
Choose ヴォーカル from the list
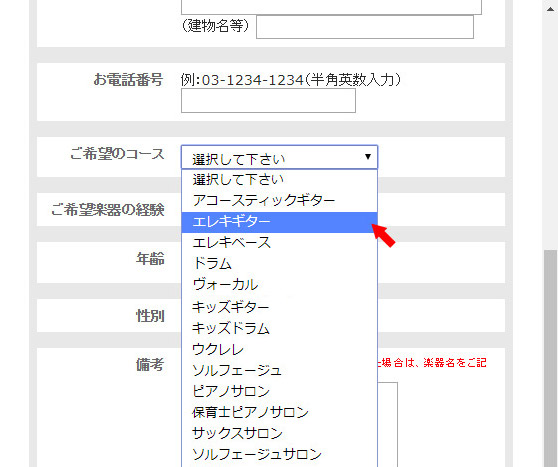pos(279,285)
